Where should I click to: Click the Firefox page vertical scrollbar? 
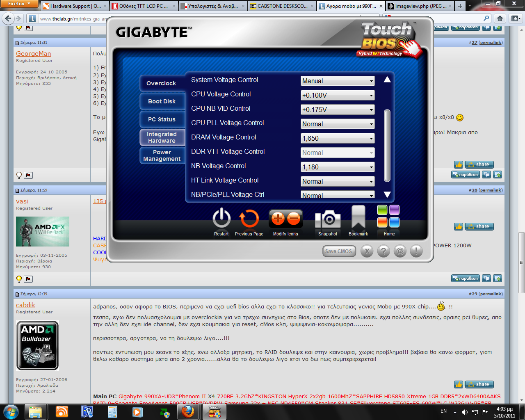521,262
